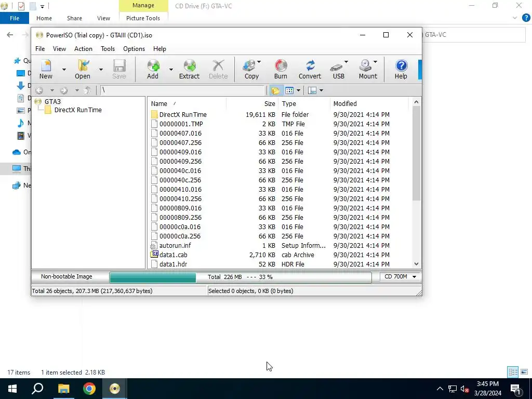Click the Burn toolbar icon
532x399 pixels.
click(x=281, y=69)
